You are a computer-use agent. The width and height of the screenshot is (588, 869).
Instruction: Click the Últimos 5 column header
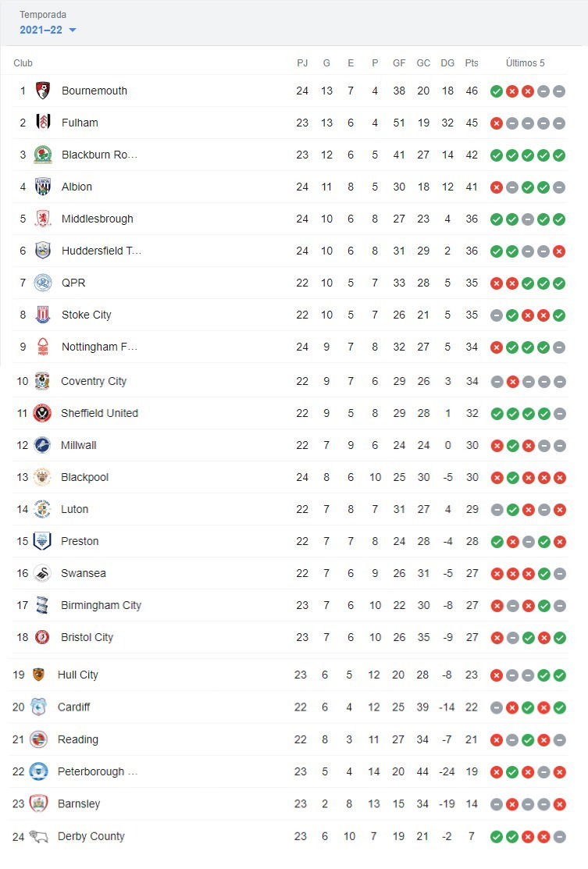(x=526, y=63)
